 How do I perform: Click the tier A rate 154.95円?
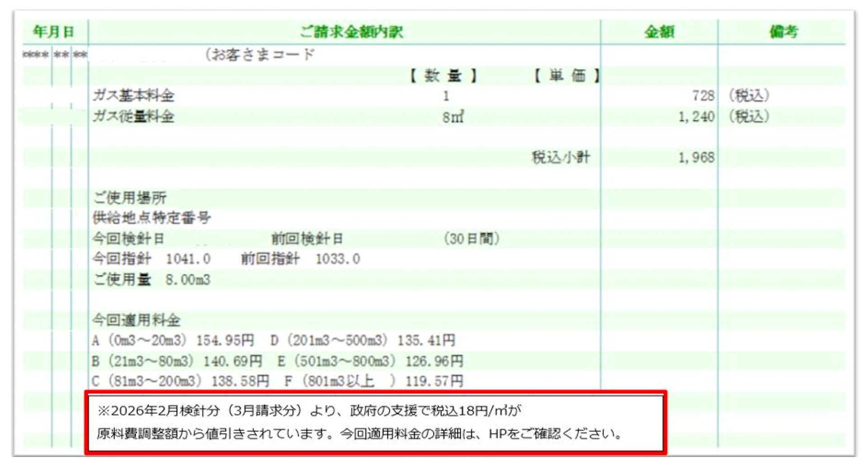point(225,340)
